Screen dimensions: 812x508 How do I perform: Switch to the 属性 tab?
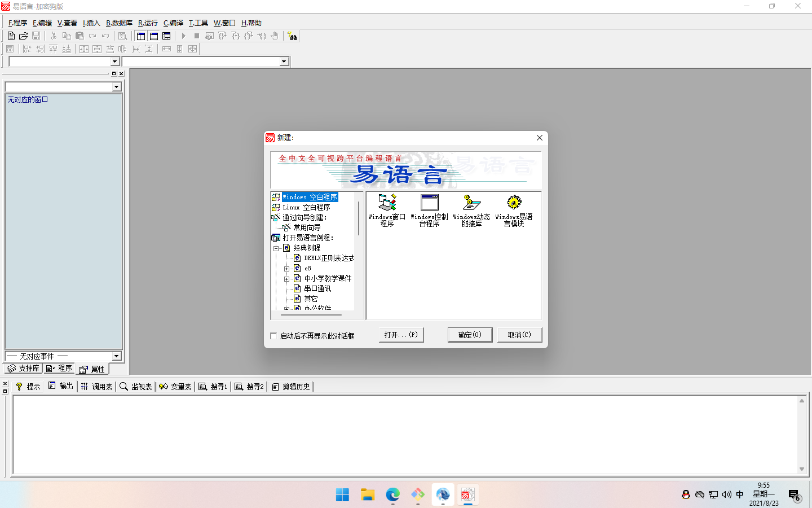(x=91, y=369)
